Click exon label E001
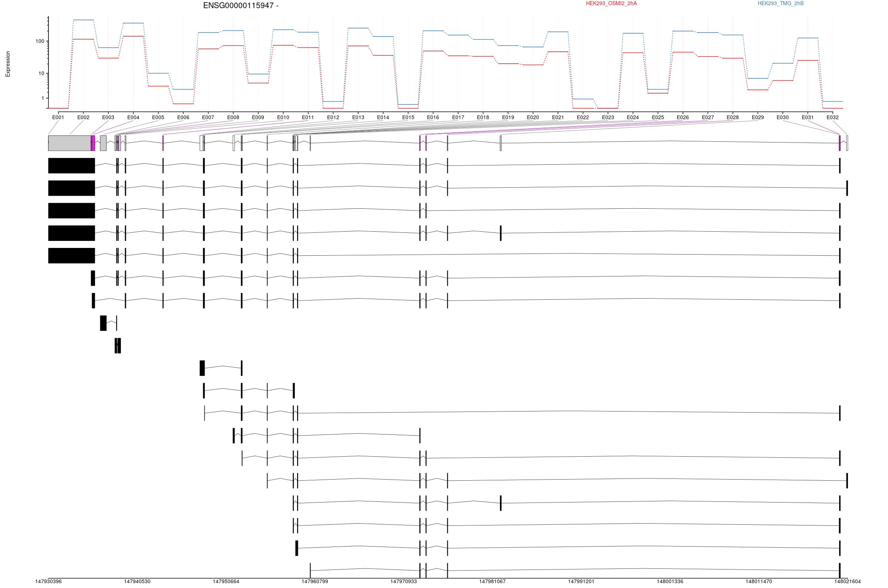Screen dimensions: 888x588 [58, 117]
